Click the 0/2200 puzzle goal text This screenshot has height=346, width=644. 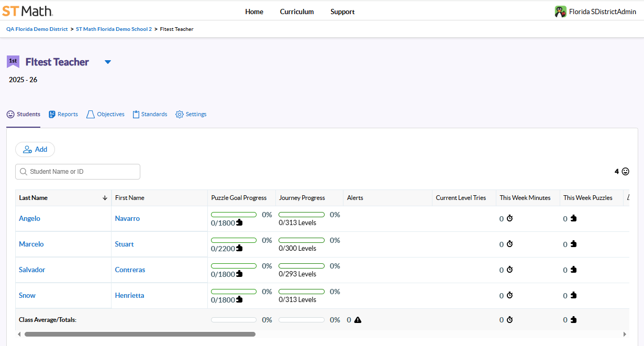(x=223, y=249)
